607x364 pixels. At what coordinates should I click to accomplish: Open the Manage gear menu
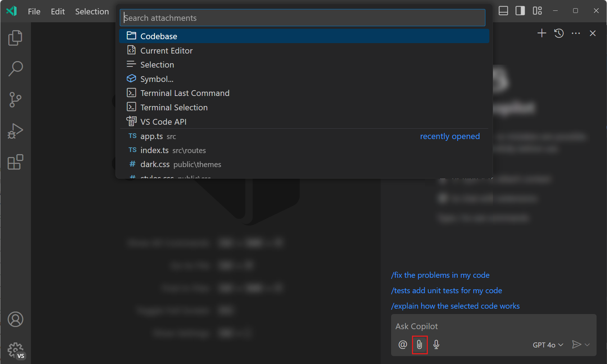16,350
